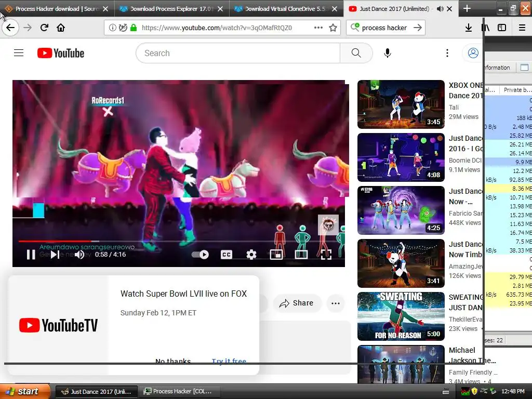This screenshot has width=532, height=399.
Task: Go back using the browser back arrow
Action: [x=10, y=28]
